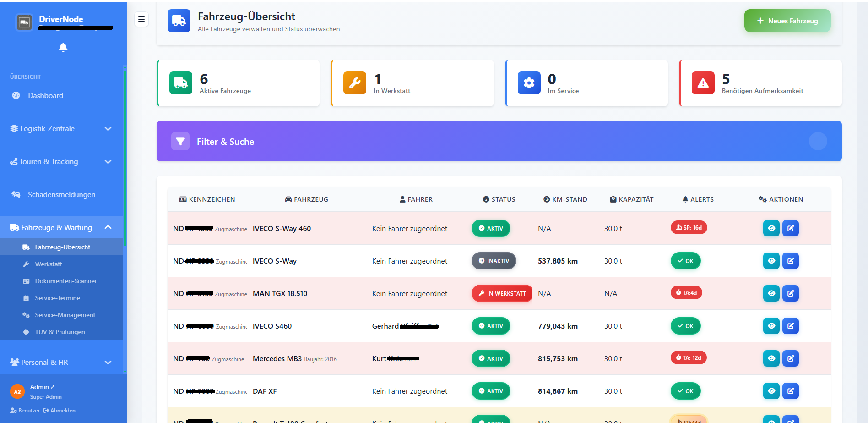This screenshot has height=423, width=868.
Task: Open the Werkstatt submenu item
Action: [x=61, y=264]
